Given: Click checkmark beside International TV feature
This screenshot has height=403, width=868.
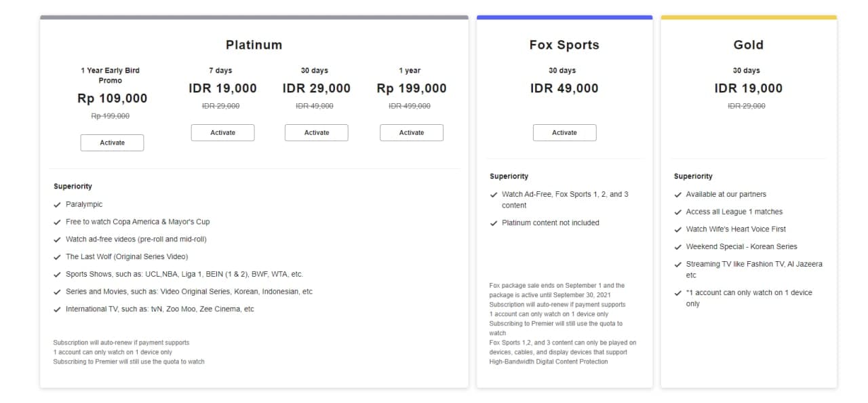Looking at the screenshot, I should point(57,309).
